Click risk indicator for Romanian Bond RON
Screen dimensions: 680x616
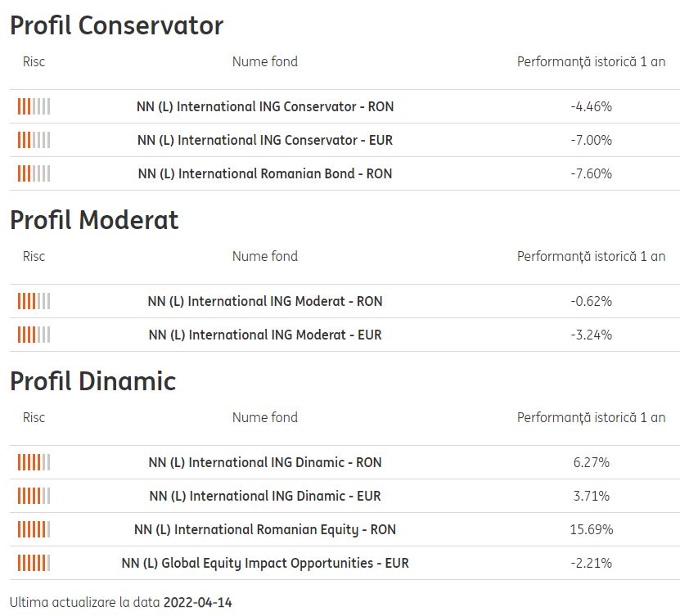[34, 173]
